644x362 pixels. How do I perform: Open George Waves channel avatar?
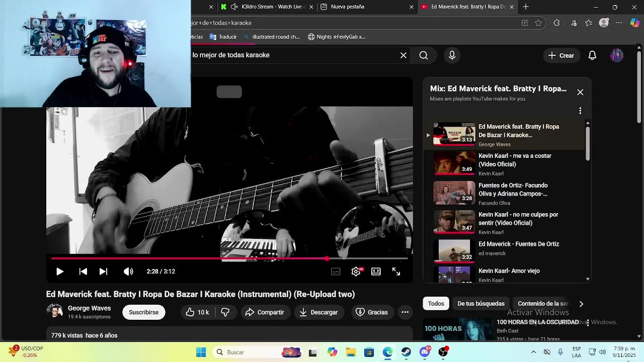54,312
